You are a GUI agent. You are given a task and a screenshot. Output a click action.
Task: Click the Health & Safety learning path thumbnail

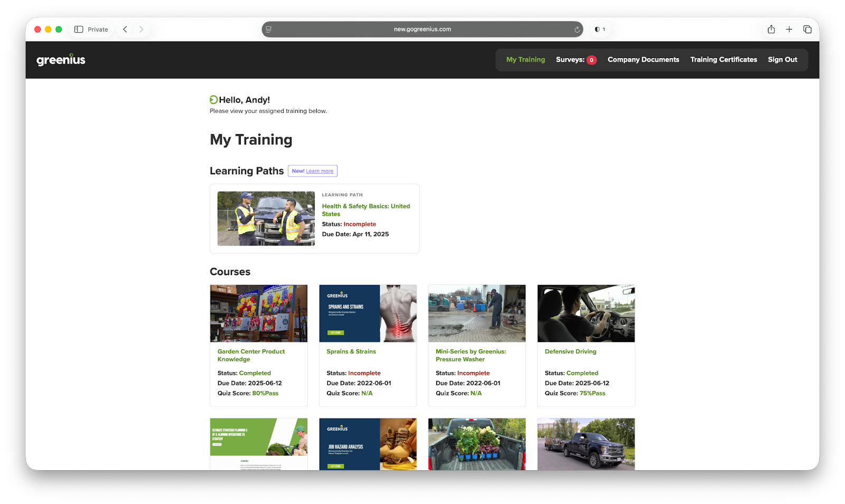[266, 218]
